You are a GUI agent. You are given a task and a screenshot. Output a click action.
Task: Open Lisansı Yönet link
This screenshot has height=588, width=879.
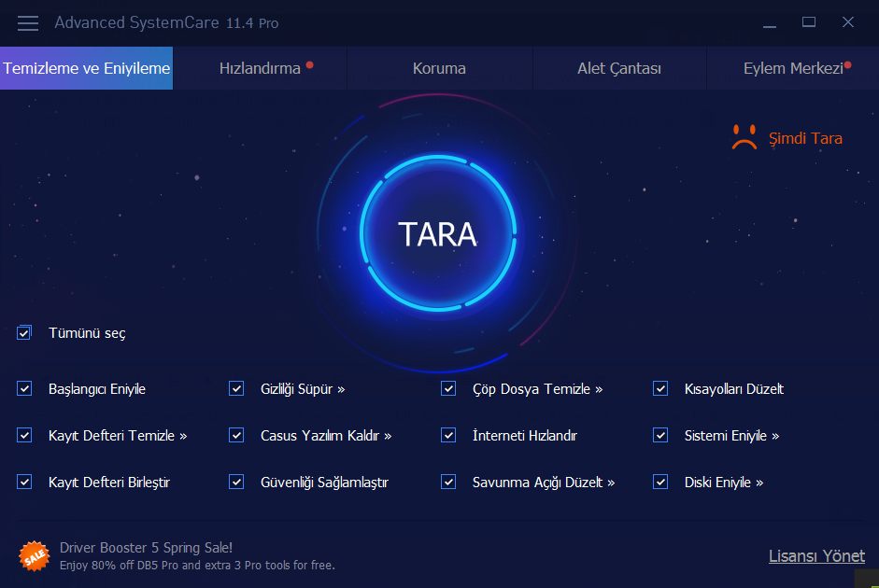coord(816,556)
